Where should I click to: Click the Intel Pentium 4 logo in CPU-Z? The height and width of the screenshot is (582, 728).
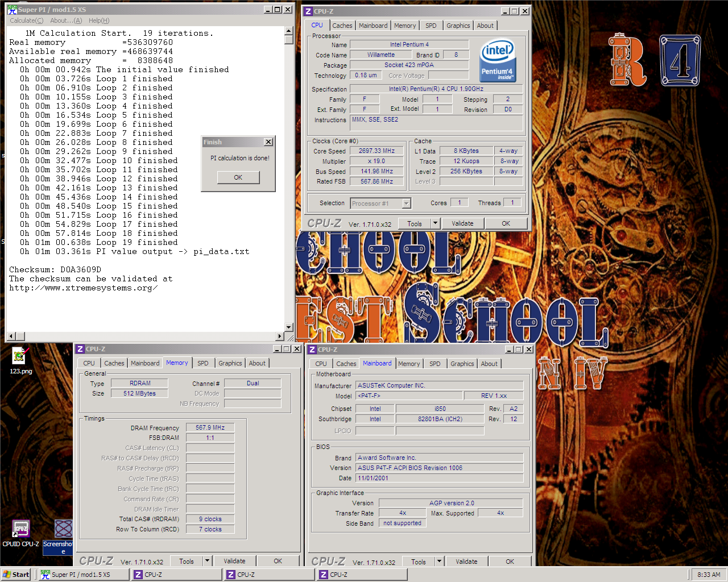click(498, 60)
